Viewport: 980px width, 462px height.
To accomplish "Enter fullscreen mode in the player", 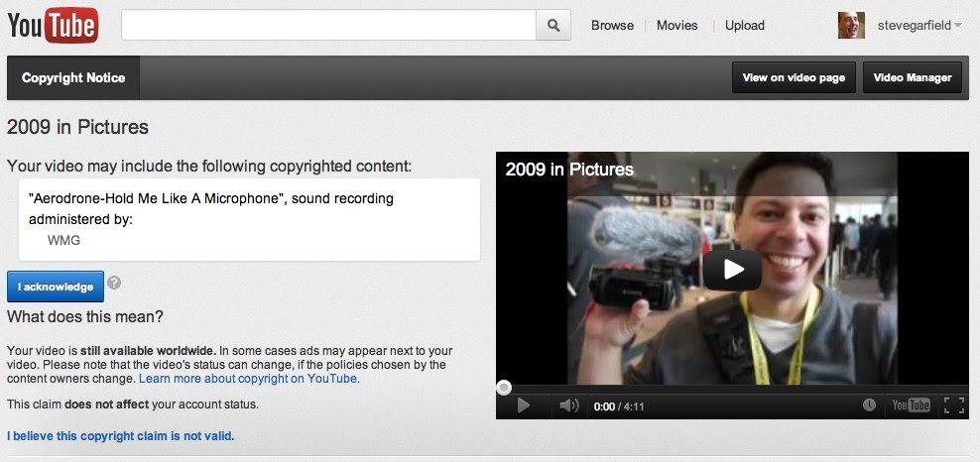I will (x=954, y=405).
